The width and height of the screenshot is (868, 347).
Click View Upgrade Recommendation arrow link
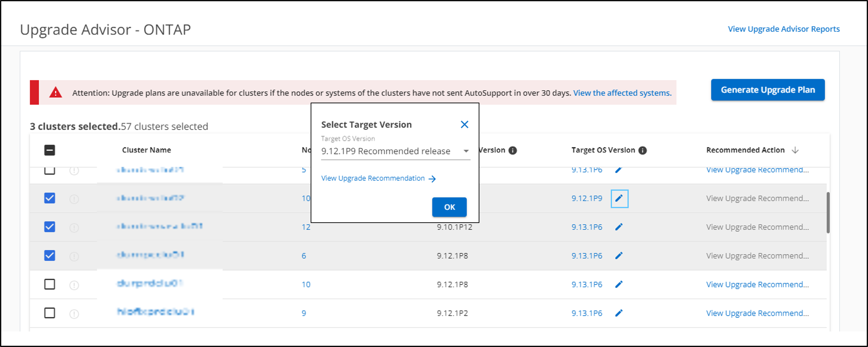378,178
